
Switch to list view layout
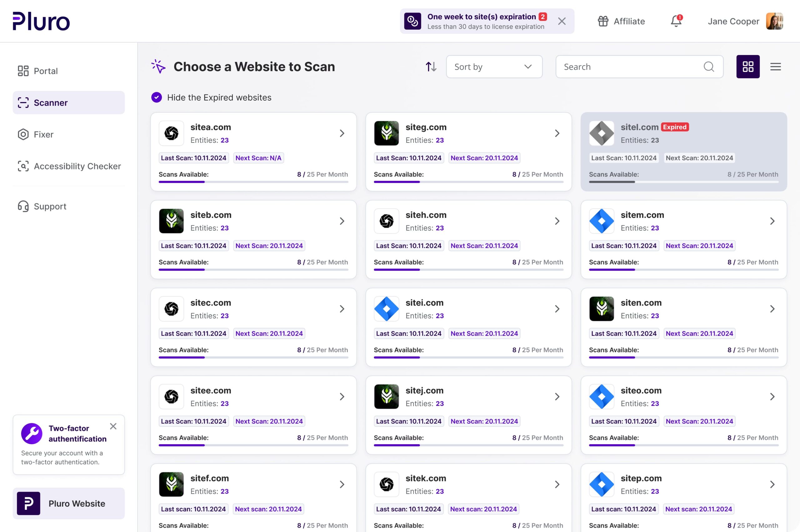[x=776, y=67]
